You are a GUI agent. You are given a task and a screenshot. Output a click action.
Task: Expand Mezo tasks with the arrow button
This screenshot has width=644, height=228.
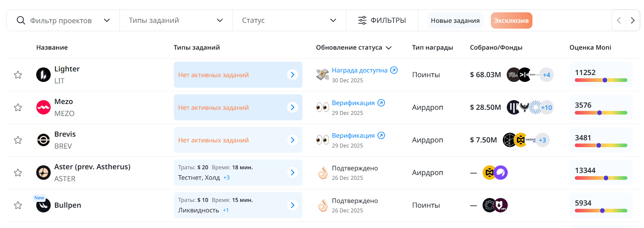click(293, 107)
